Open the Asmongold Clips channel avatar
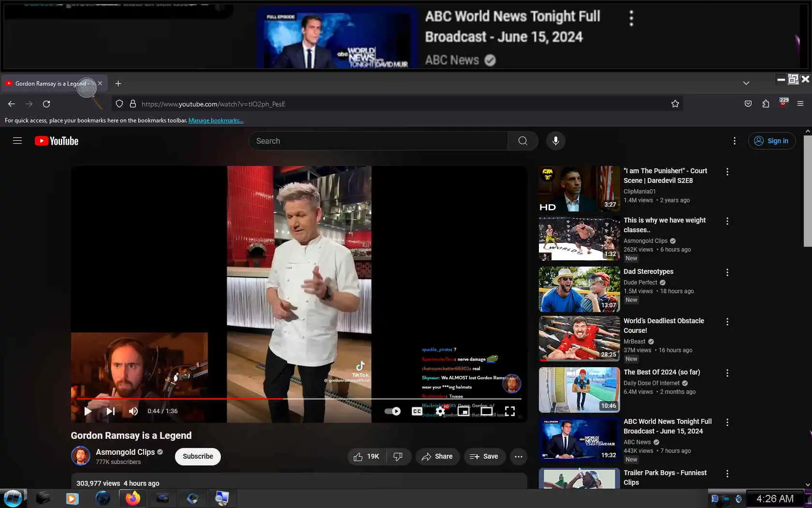 click(81, 456)
